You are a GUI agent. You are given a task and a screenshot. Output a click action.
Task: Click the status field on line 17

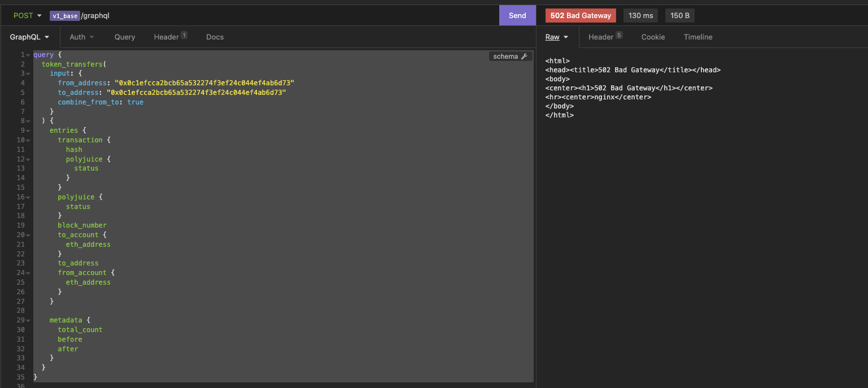coord(78,207)
